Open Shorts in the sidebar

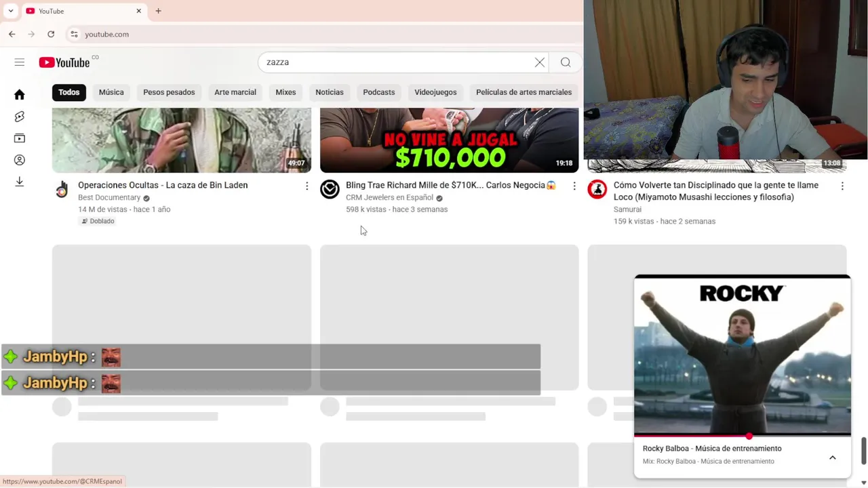tap(20, 117)
